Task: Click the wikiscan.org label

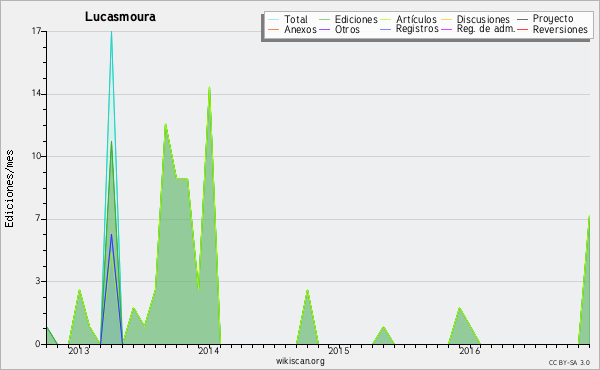Action: click(300, 361)
